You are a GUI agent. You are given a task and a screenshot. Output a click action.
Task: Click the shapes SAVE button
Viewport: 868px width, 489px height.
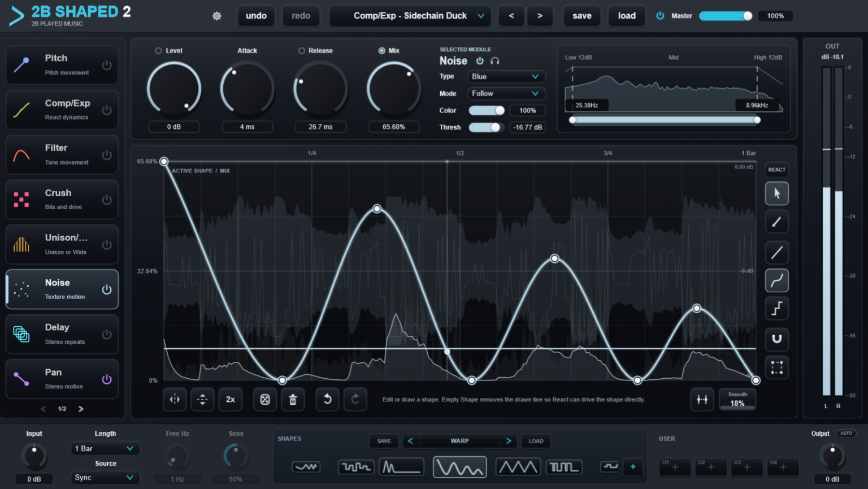click(x=384, y=441)
